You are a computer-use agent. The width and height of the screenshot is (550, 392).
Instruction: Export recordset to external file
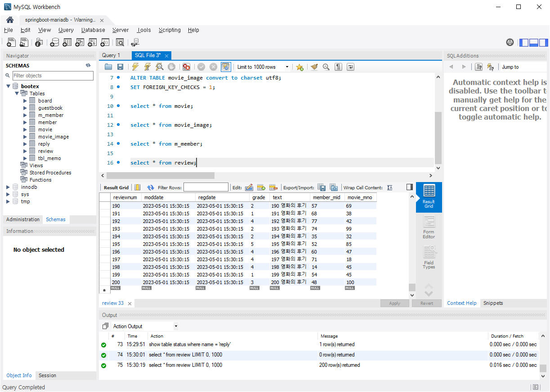coord(322,187)
